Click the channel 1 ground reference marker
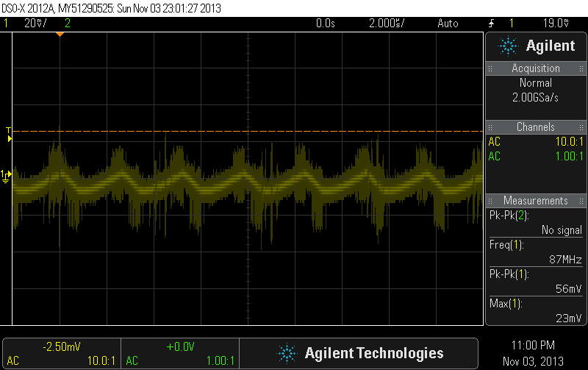Screen dimensions: 588x370 [x=6, y=176]
